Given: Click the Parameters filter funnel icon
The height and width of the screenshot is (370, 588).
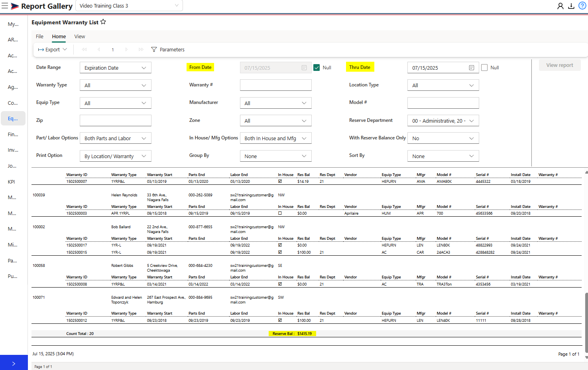Looking at the screenshot, I should tap(154, 49).
